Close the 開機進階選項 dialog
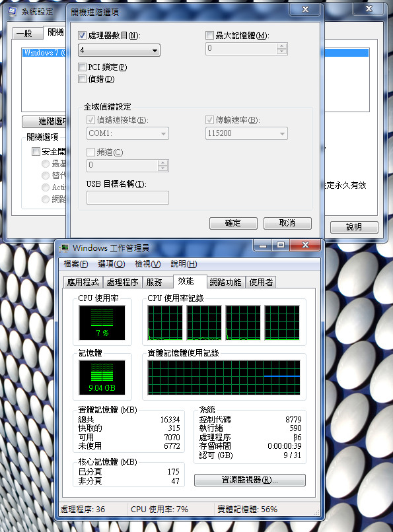Viewport: 393px width, 532px height. pos(305,9)
